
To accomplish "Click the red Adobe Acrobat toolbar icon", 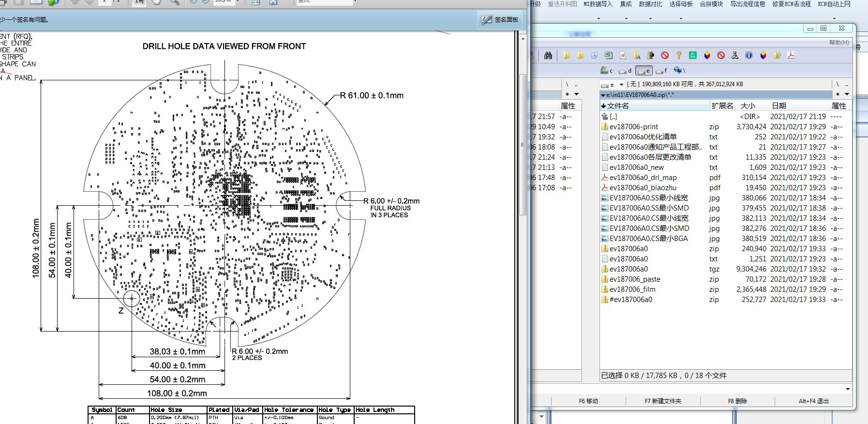I will pyautogui.click(x=791, y=56).
